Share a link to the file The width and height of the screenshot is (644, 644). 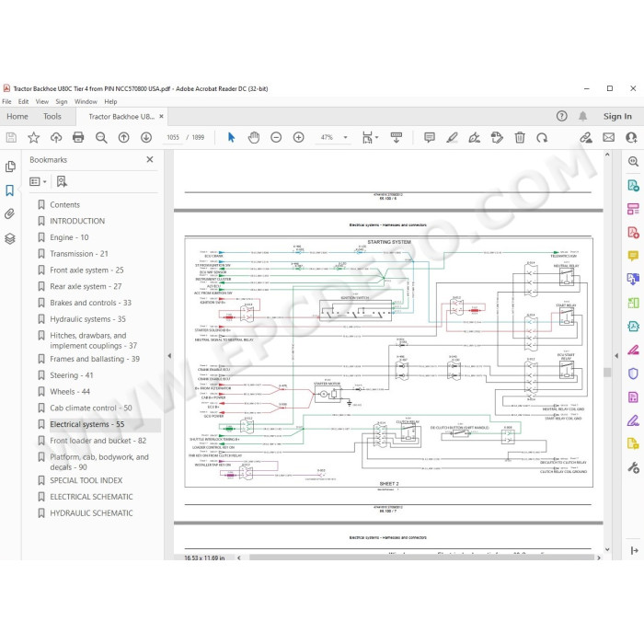586,138
